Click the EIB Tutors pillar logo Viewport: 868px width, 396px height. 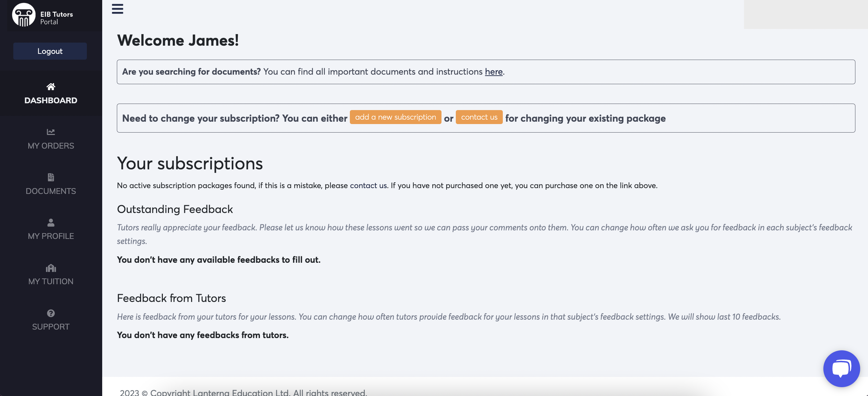[24, 15]
